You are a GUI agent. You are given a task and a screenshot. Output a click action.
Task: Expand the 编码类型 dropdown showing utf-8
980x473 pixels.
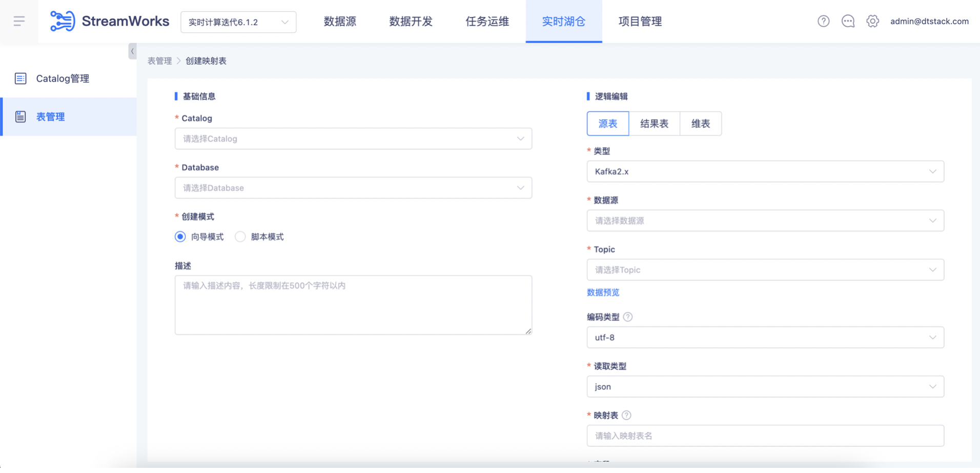(765, 338)
